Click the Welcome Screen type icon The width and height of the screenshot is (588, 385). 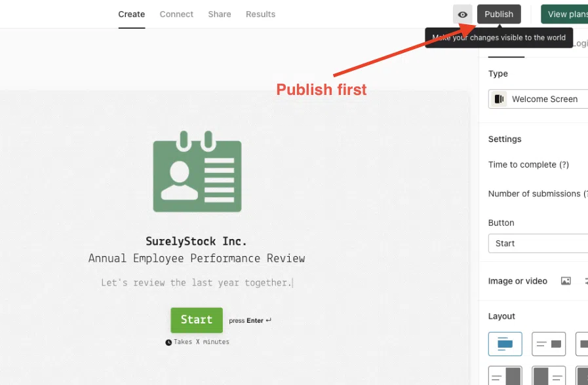click(500, 100)
